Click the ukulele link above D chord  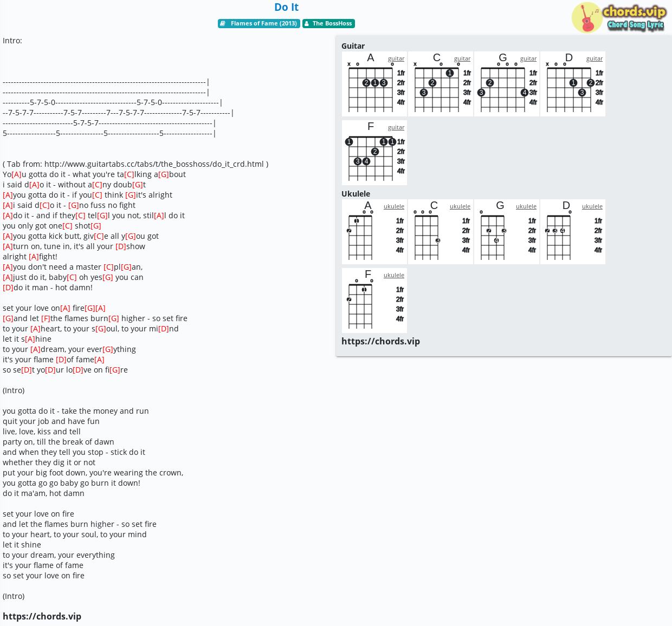[592, 206]
